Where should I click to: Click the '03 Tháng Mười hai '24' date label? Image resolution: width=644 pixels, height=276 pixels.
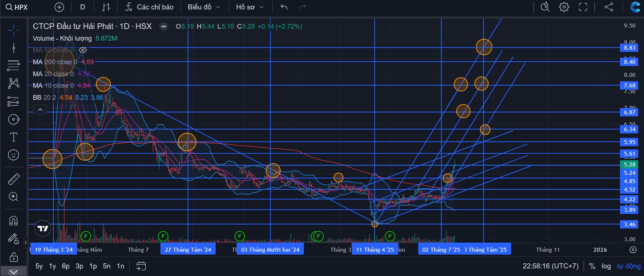270,250
